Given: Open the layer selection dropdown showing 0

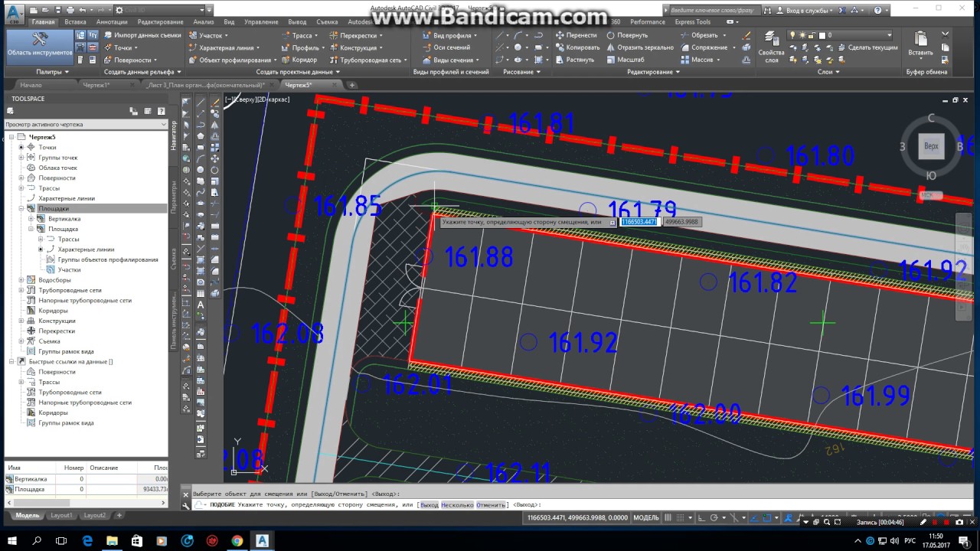Looking at the screenshot, I should 841,35.
